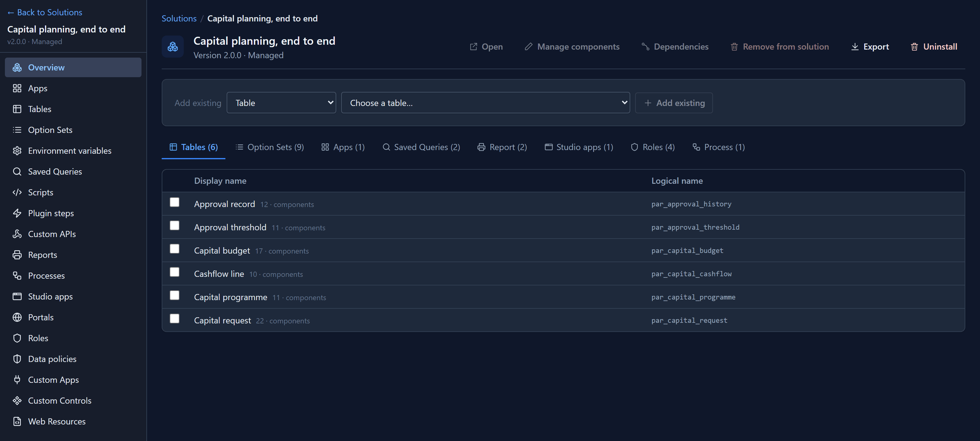Click the solution cube icon beside title
The height and width of the screenshot is (441, 980).
pos(173,47)
